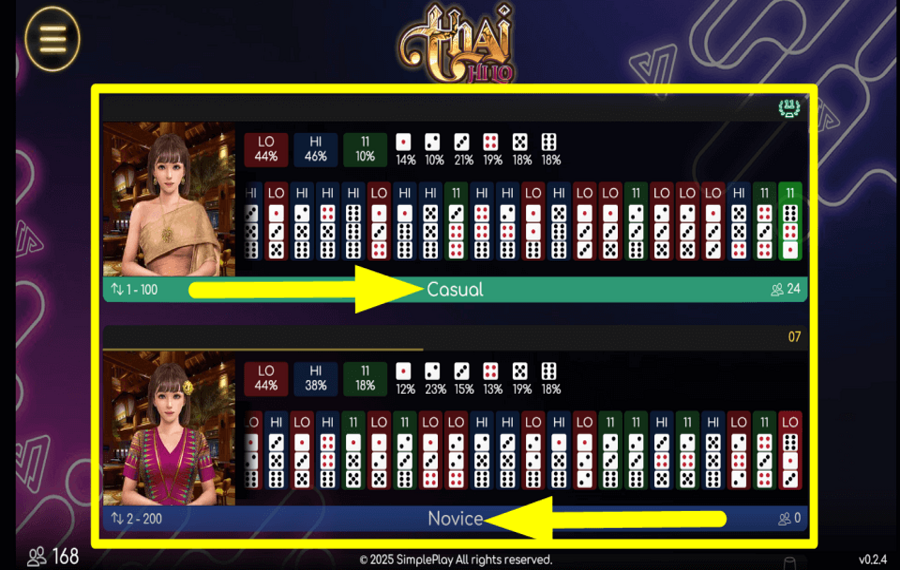This screenshot has width=900, height=570.
Task: Select the Novice table 11 18% box
Action: pos(365,378)
